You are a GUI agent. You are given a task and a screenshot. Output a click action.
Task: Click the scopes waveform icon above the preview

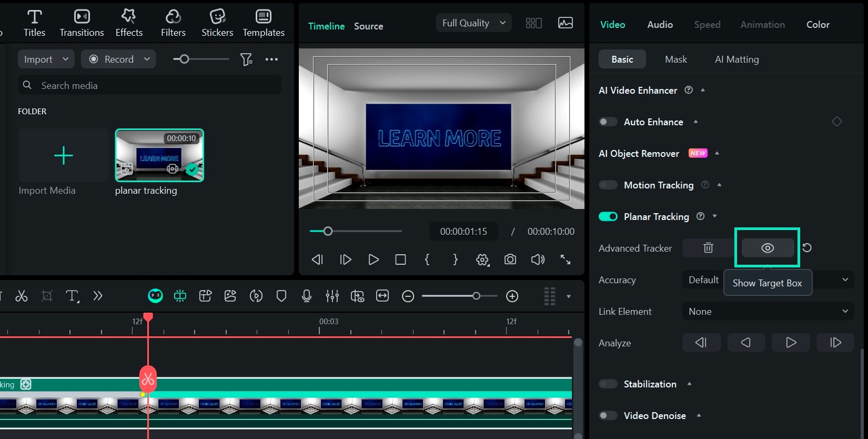click(566, 23)
